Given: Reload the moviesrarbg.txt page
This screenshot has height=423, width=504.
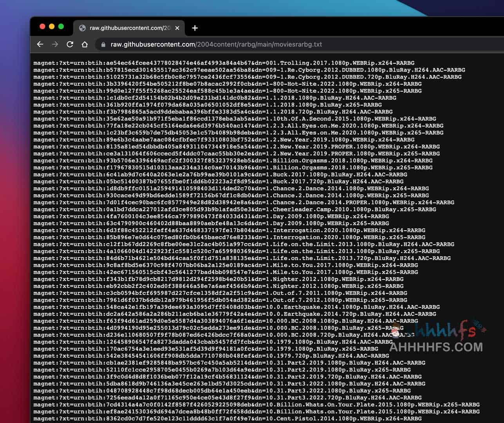Looking at the screenshot, I should pos(70,44).
